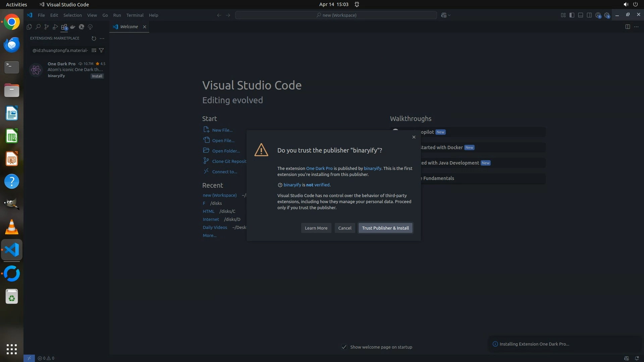644x362 pixels.
Task: Toggle the bottom Panel visibility
Action: [x=581, y=15]
